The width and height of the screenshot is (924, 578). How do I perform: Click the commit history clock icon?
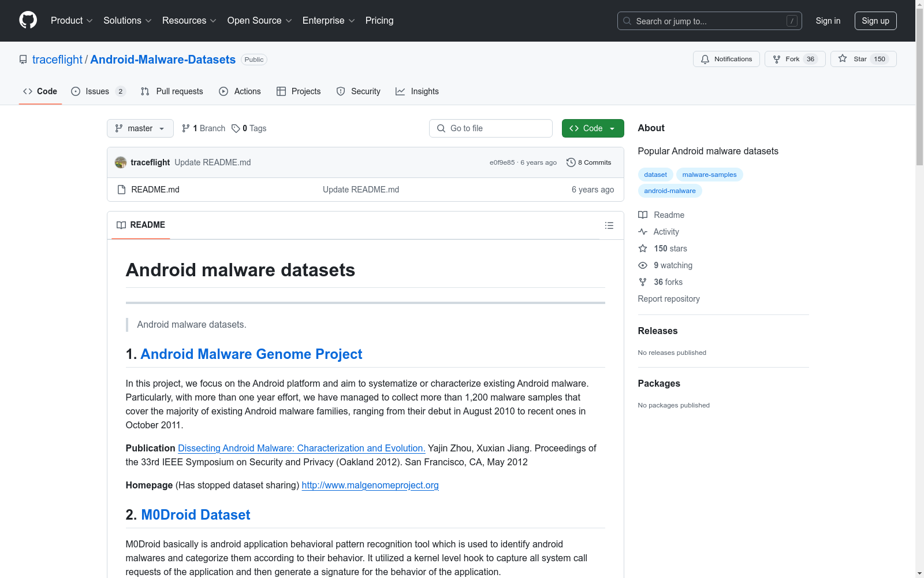(571, 162)
